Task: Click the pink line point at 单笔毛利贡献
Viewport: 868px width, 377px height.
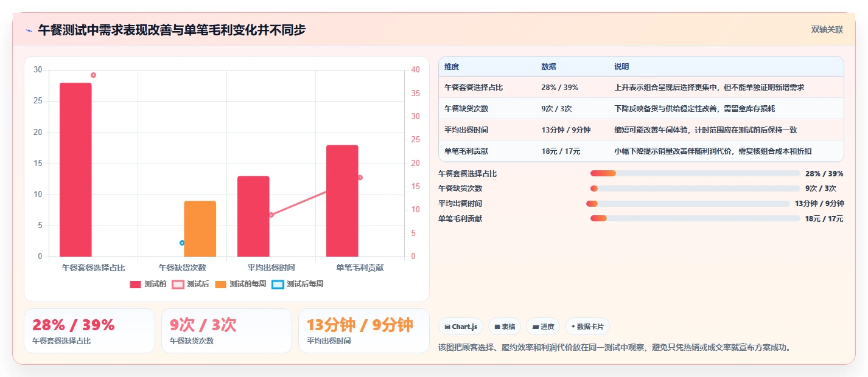Action: coord(360,178)
